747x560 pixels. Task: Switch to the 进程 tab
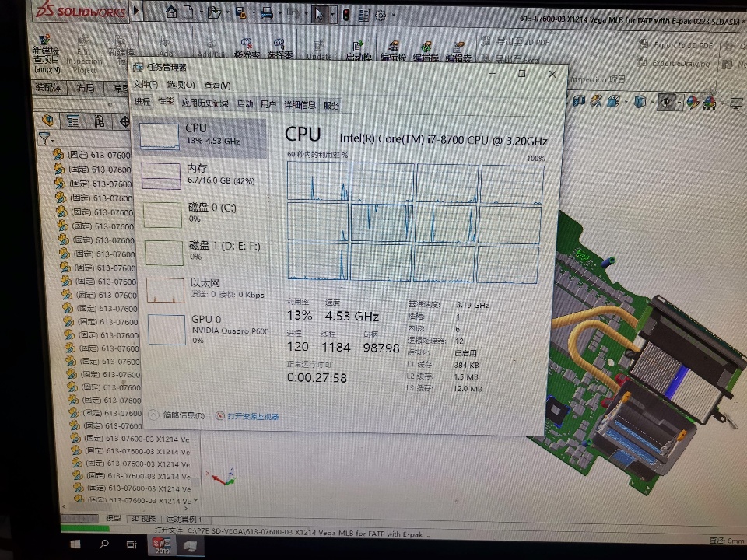(x=142, y=101)
